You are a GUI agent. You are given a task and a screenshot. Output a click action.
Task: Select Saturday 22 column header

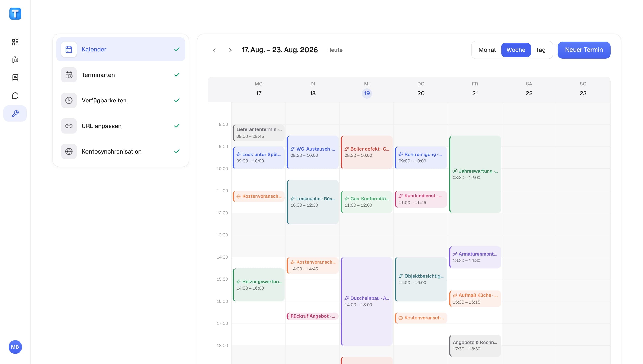click(529, 89)
